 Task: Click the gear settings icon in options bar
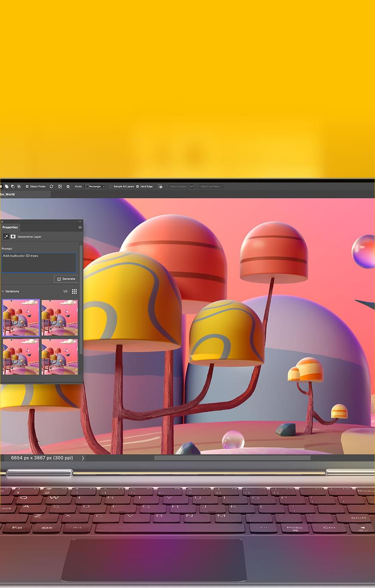point(68,186)
